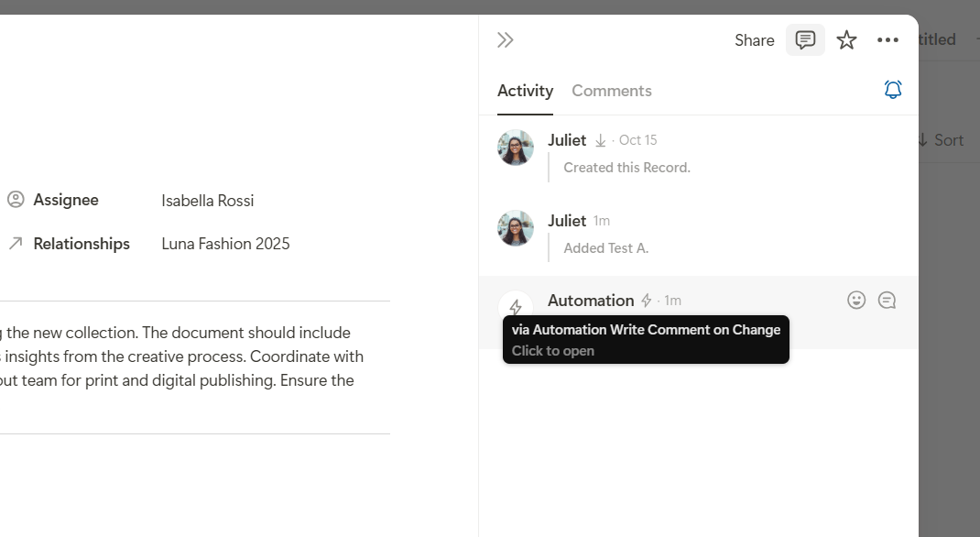Screen dimensions: 980x537
Task: Star this record as favorite
Action: click(x=846, y=40)
